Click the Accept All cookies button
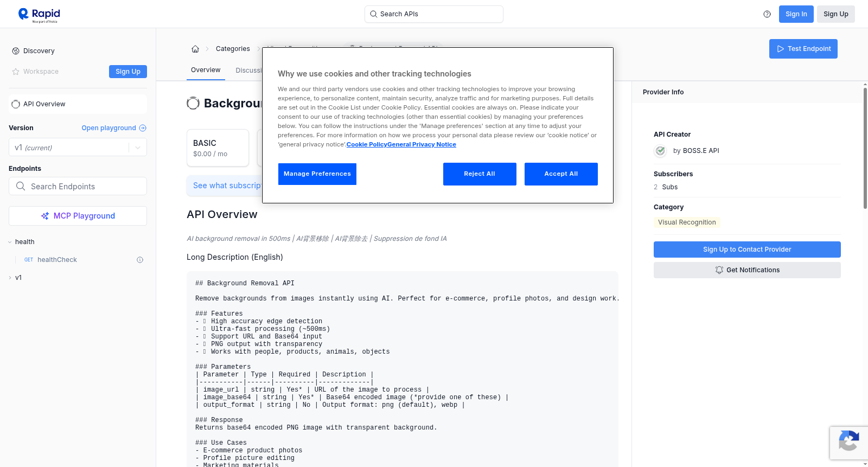 point(561,174)
